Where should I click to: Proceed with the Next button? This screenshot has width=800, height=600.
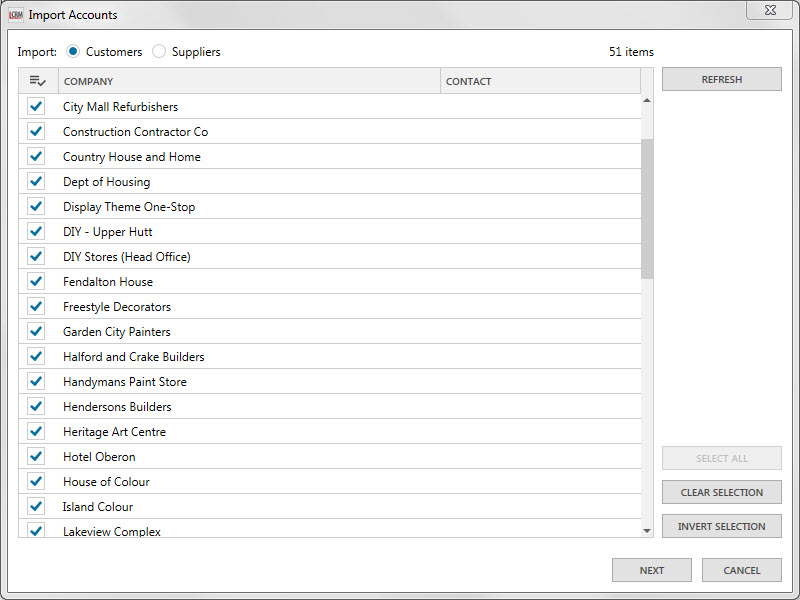tap(651, 570)
